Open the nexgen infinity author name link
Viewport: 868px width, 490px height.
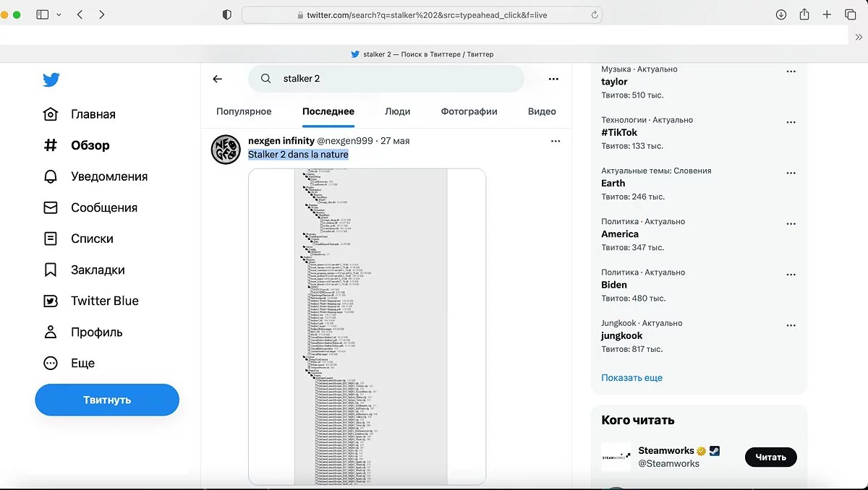[x=281, y=140]
